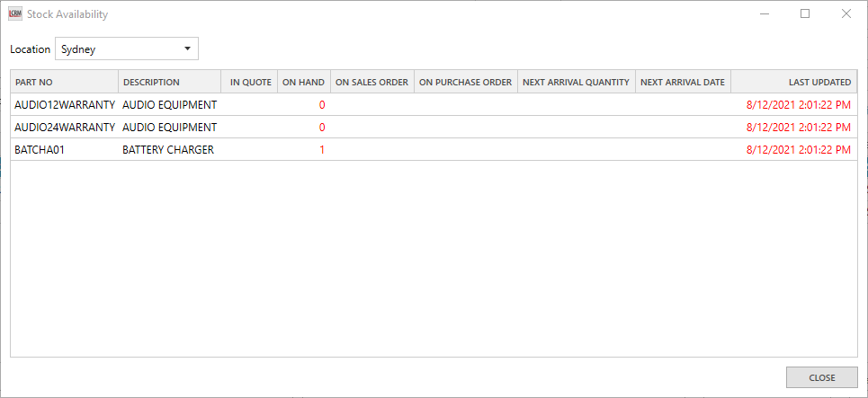Click NEXT ARRIVAL DATE column header
Viewport: 868px width, 398px height.
[682, 83]
